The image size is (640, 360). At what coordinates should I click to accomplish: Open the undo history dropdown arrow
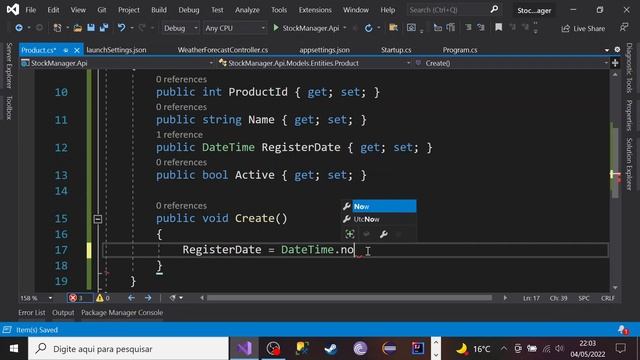click(132, 28)
